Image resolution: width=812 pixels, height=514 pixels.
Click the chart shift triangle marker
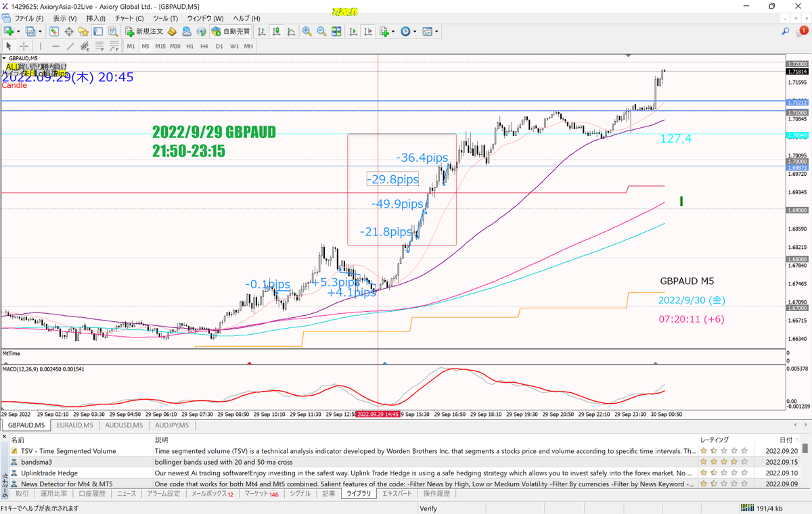point(629,55)
